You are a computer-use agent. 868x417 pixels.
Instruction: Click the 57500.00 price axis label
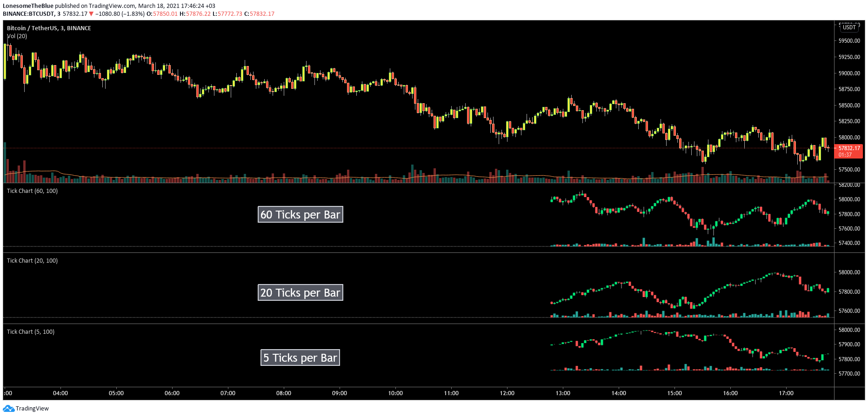click(849, 170)
